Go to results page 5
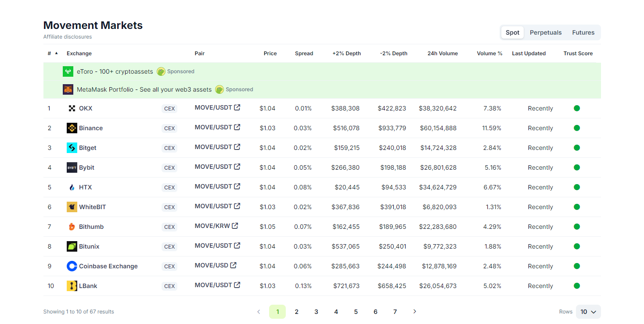 click(x=356, y=312)
